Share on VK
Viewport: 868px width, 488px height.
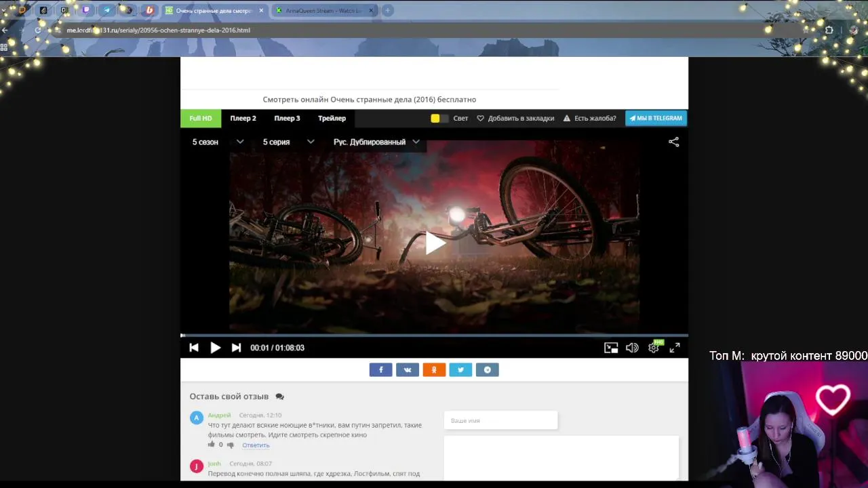407,369
